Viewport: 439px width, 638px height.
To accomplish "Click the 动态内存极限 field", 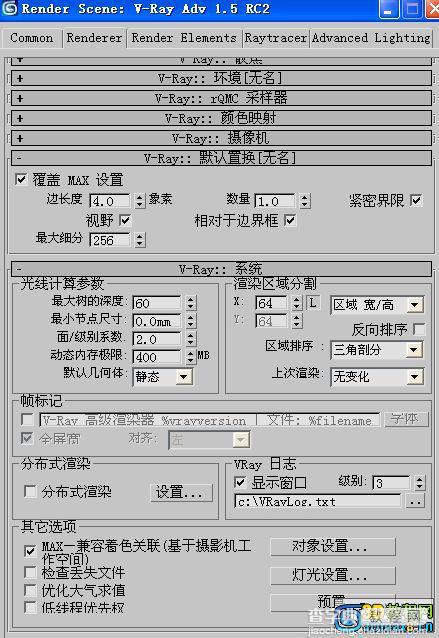I will point(157,357).
